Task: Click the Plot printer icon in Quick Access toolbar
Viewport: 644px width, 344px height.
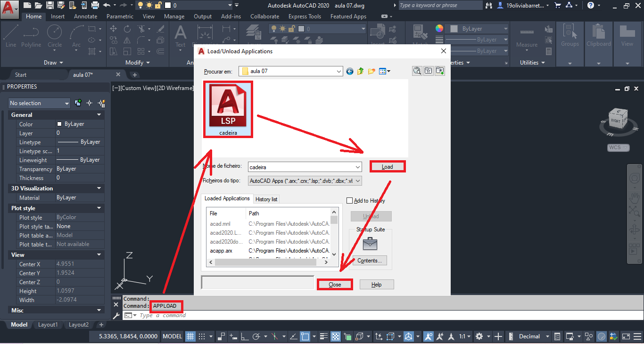Action: [x=95, y=5]
